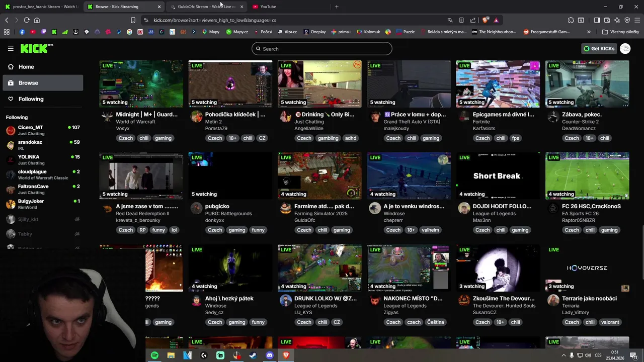This screenshot has width=644, height=362.
Task: Open DeadWomancz channel name link
Action: 579,129
